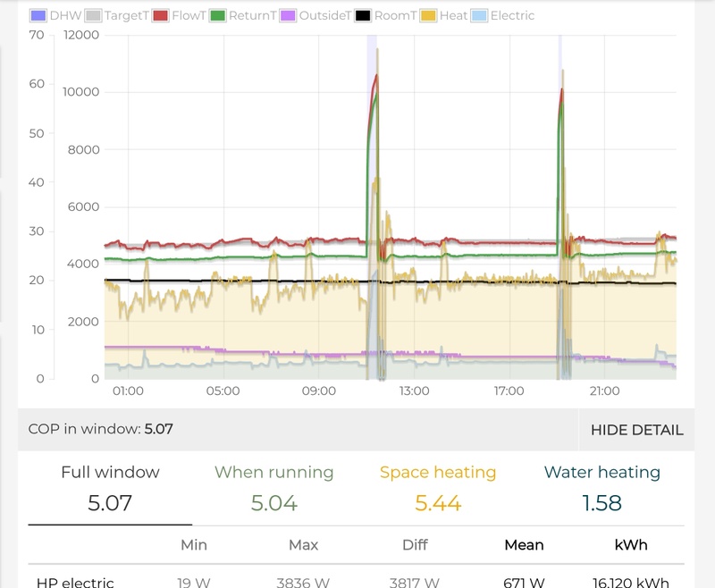Click the green ReturnT legend swatch
Screen dimensions: 715x588
218,14
